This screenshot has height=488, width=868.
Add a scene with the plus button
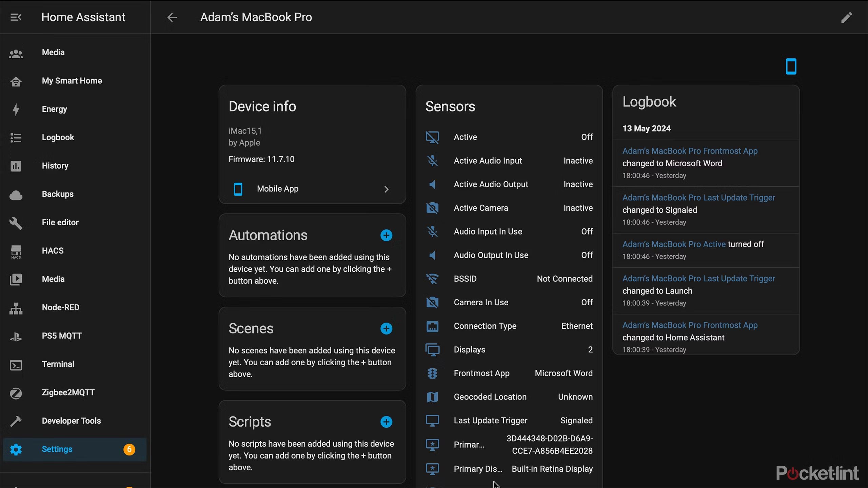(386, 329)
